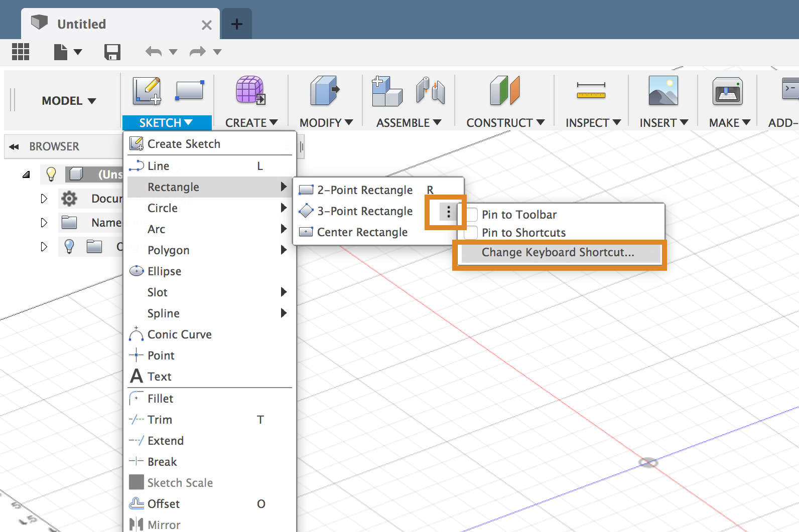799x532 pixels.
Task: Click the Joint assemble icon
Action: pyautogui.click(x=431, y=90)
